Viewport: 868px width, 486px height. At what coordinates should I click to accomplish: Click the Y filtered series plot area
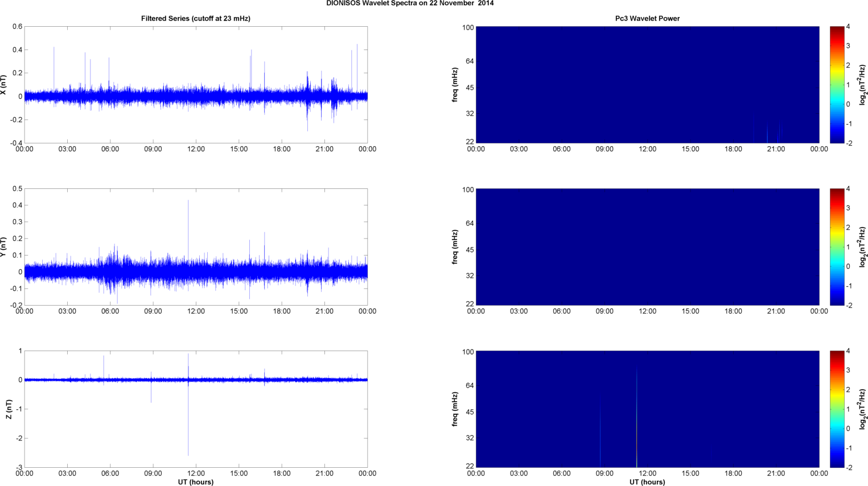(x=196, y=247)
